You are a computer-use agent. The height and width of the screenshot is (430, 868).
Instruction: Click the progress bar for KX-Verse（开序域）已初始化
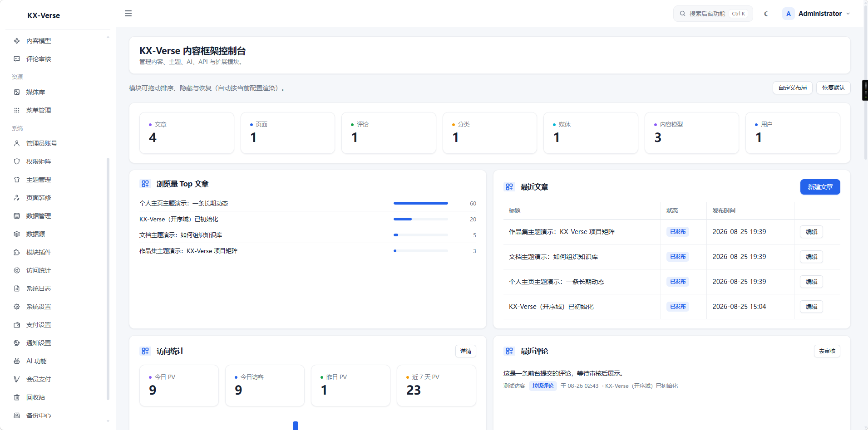pyautogui.click(x=420, y=219)
